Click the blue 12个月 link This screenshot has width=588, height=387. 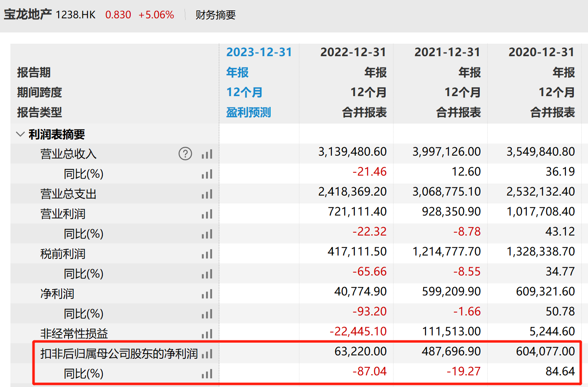point(244,92)
